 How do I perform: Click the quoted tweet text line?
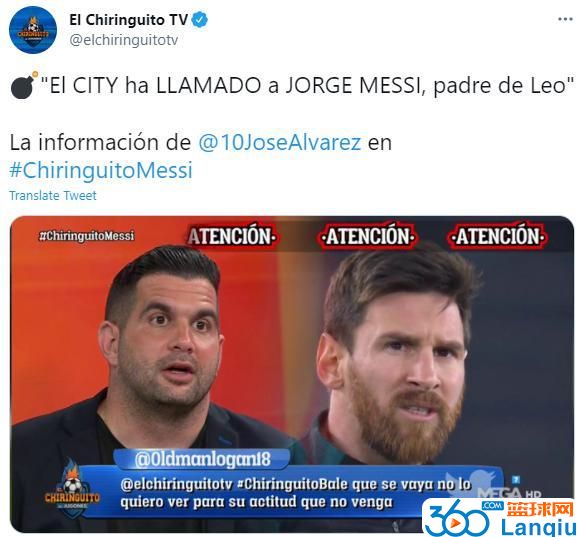[307, 86]
